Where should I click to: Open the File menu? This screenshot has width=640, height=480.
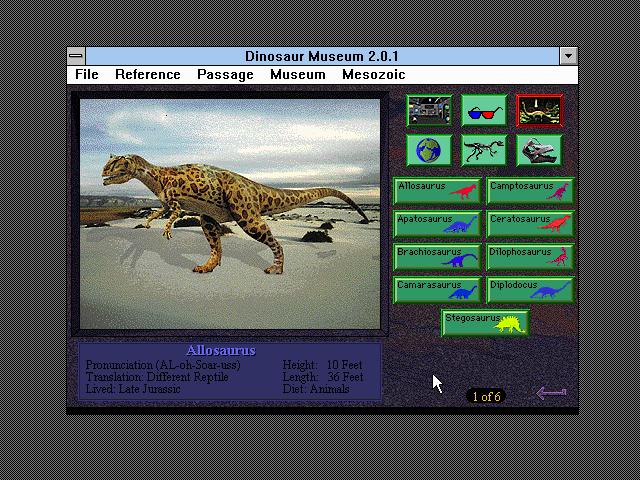pyautogui.click(x=87, y=74)
